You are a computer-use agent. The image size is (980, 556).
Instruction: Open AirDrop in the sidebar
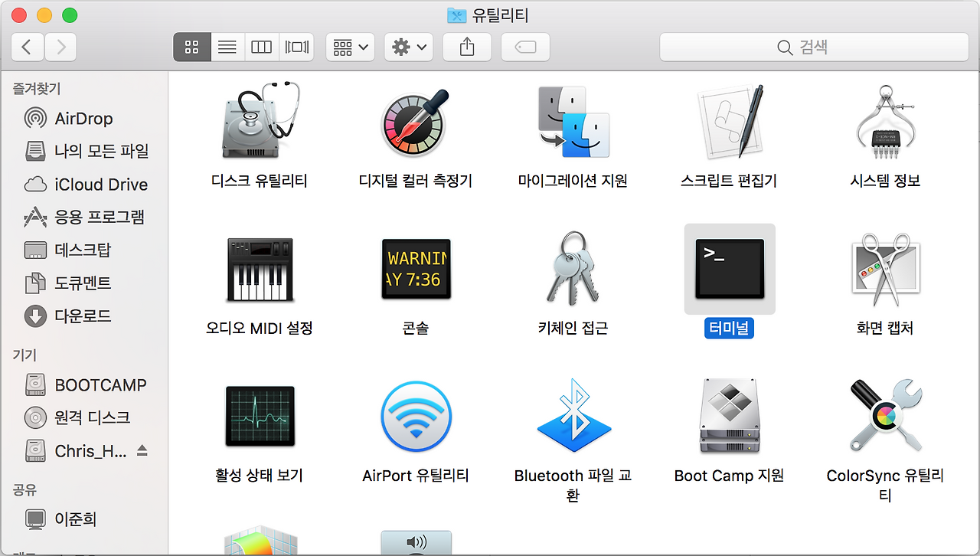[x=83, y=119]
